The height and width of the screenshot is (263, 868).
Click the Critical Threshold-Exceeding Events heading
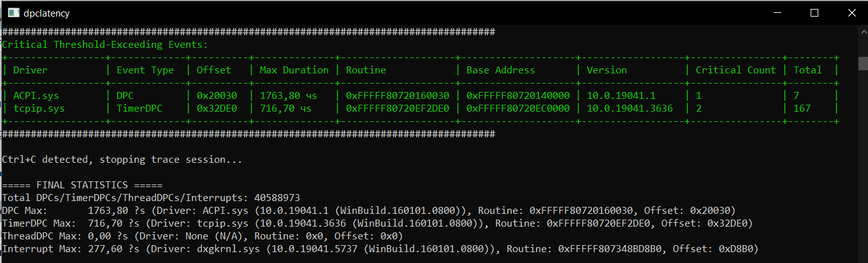(x=105, y=45)
